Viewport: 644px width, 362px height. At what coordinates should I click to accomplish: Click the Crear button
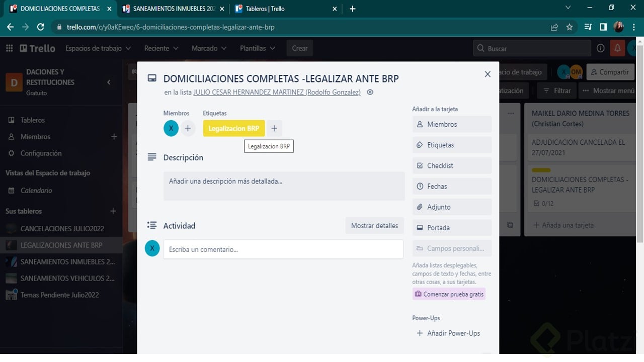point(300,48)
